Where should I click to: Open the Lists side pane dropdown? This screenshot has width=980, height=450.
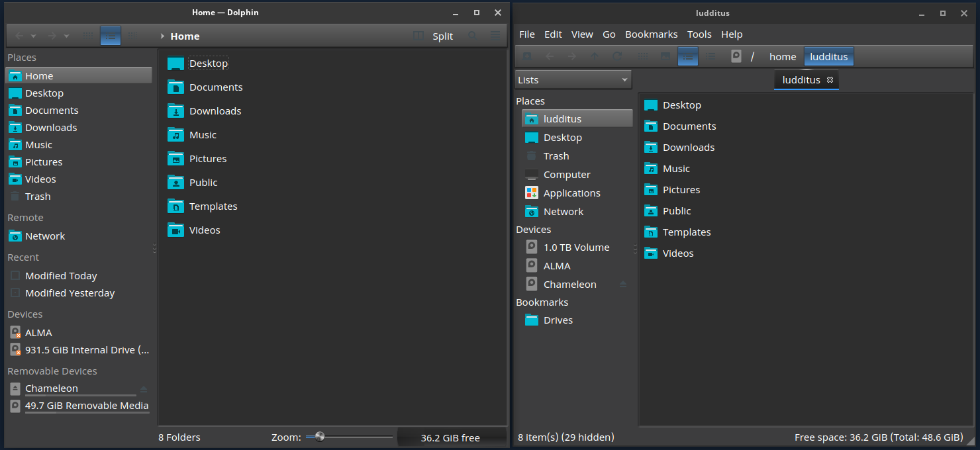click(x=573, y=80)
